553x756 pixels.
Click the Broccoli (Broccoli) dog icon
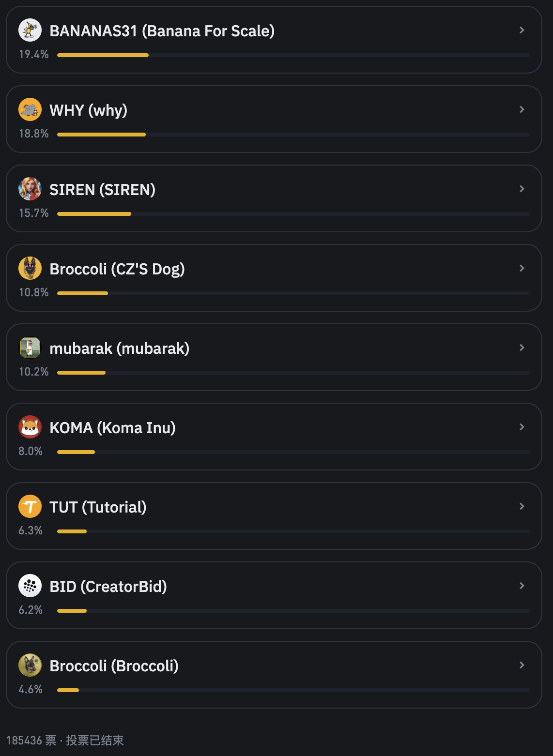click(x=30, y=665)
